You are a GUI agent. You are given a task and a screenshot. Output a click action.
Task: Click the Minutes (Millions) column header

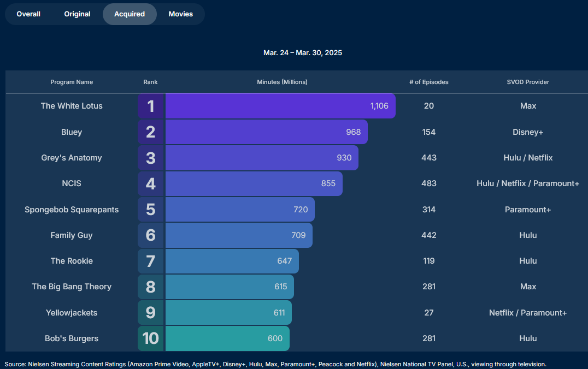click(282, 82)
